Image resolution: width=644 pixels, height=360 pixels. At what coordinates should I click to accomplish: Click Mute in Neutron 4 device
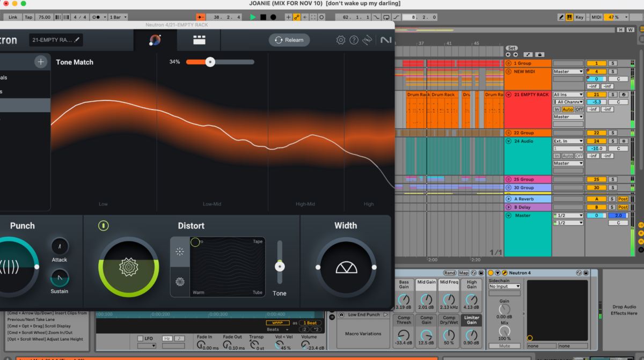504,346
